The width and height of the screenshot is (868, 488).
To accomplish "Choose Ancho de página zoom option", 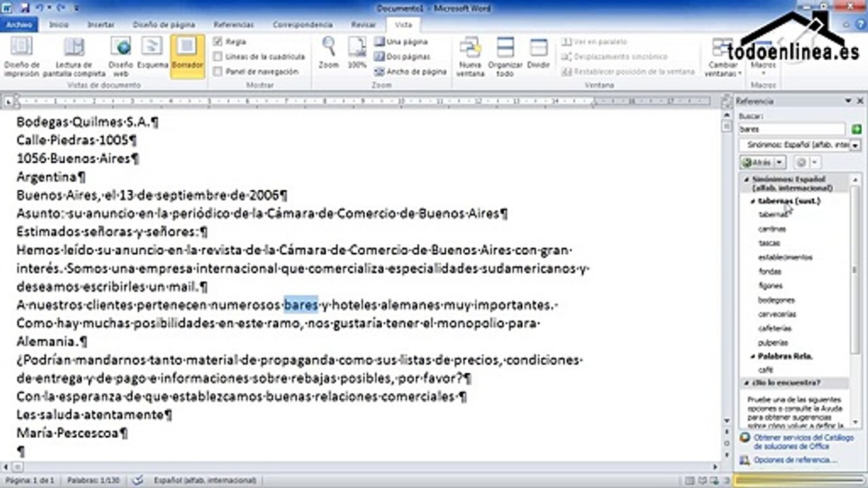I will pos(411,72).
